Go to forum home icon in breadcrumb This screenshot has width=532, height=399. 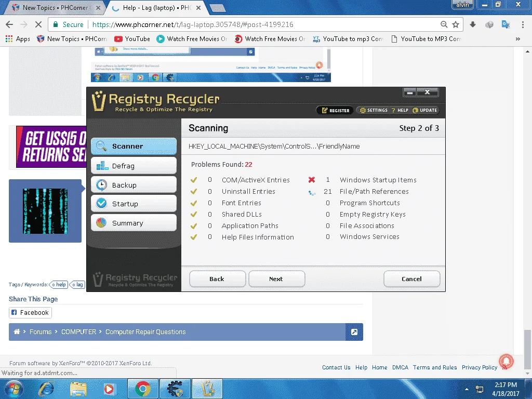click(x=17, y=331)
